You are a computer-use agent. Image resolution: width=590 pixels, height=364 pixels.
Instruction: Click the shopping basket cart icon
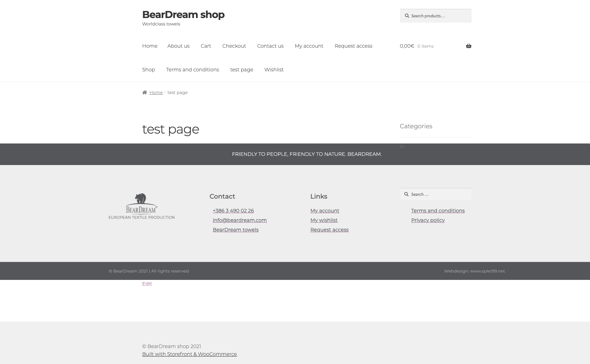click(x=468, y=46)
